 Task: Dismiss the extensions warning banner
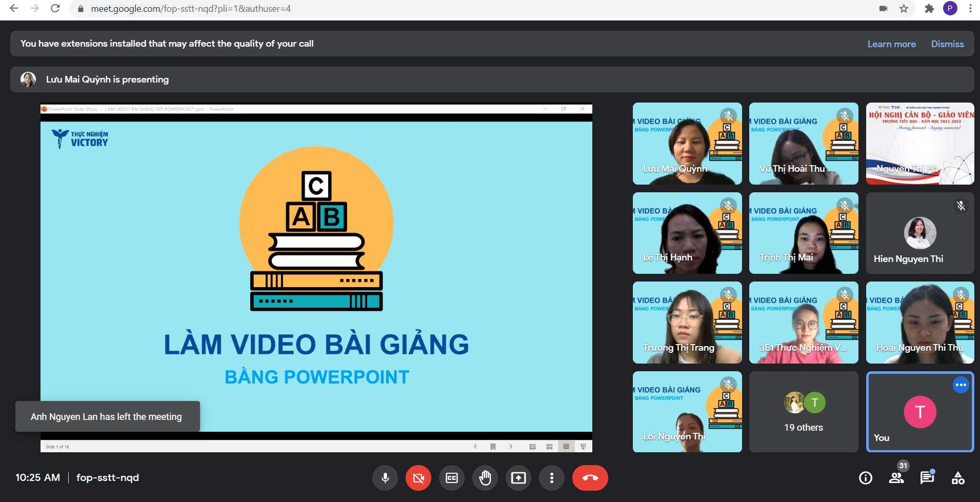(947, 44)
